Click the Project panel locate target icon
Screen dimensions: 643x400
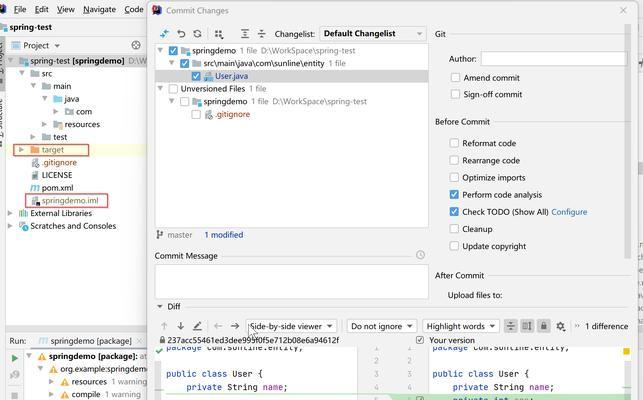coord(136,45)
